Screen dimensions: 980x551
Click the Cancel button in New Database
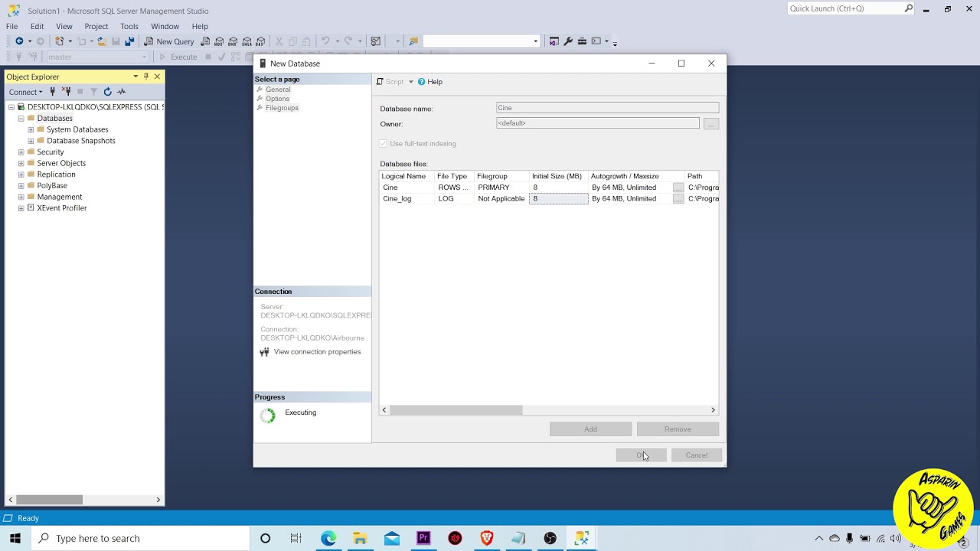click(x=697, y=455)
